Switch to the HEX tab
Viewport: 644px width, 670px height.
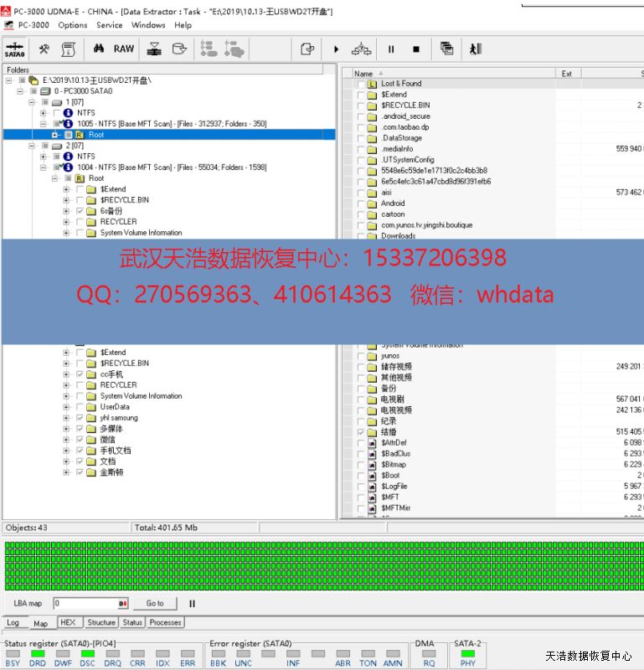click(68, 622)
